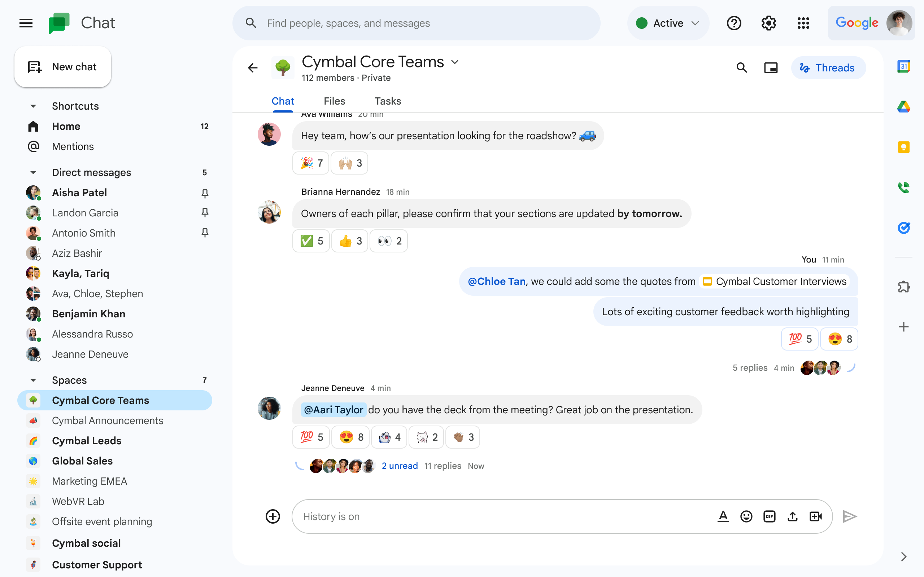The height and width of the screenshot is (577, 924).
Task: Click the emoji reaction icon in composer
Action: (x=746, y=516)
